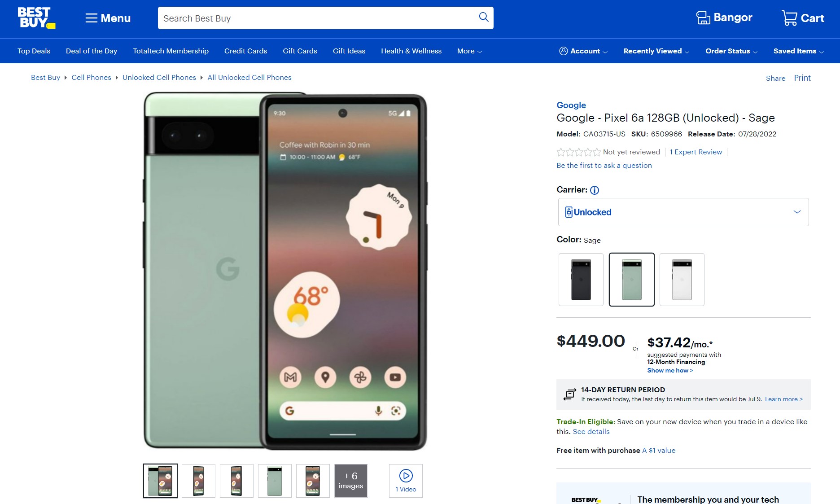Click Be the first to ask a question
Screen dimensions: 840x504
[604, 166]
